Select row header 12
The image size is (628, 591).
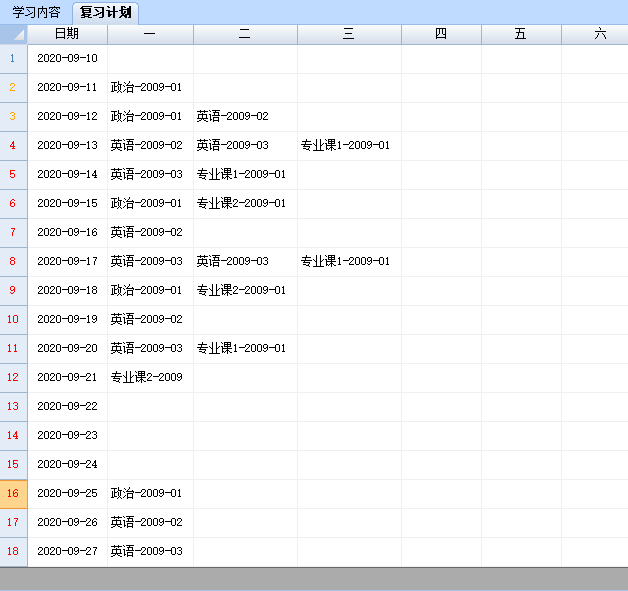point(14,378)
